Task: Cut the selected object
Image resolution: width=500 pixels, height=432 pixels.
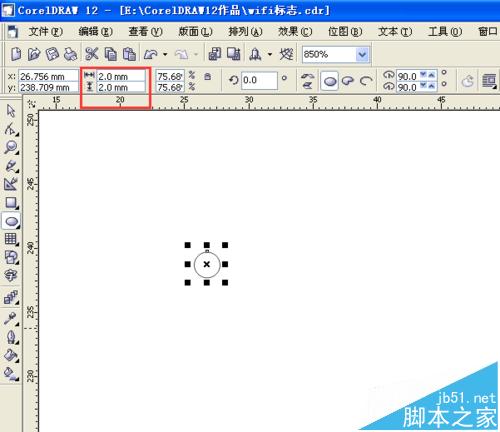Action: (x=92, y=54)
